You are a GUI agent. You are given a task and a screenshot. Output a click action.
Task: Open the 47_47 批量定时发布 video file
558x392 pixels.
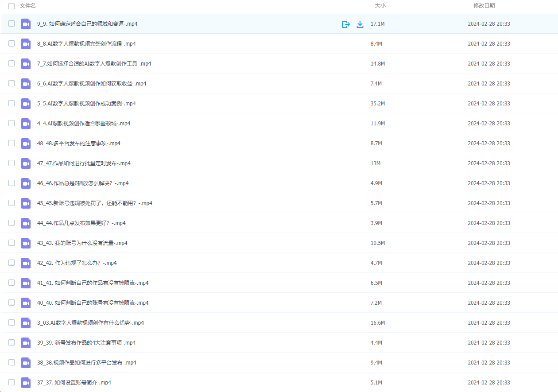coord(84,163)
